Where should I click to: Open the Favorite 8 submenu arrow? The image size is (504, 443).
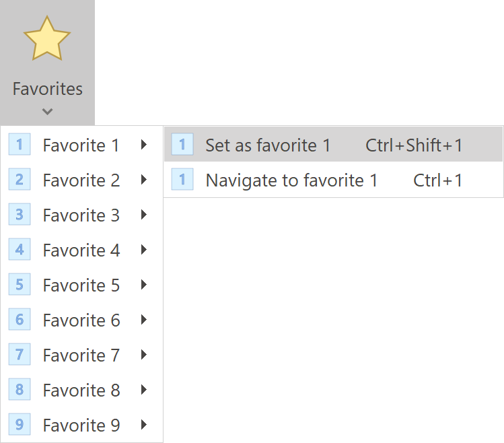tap(144, 390)
